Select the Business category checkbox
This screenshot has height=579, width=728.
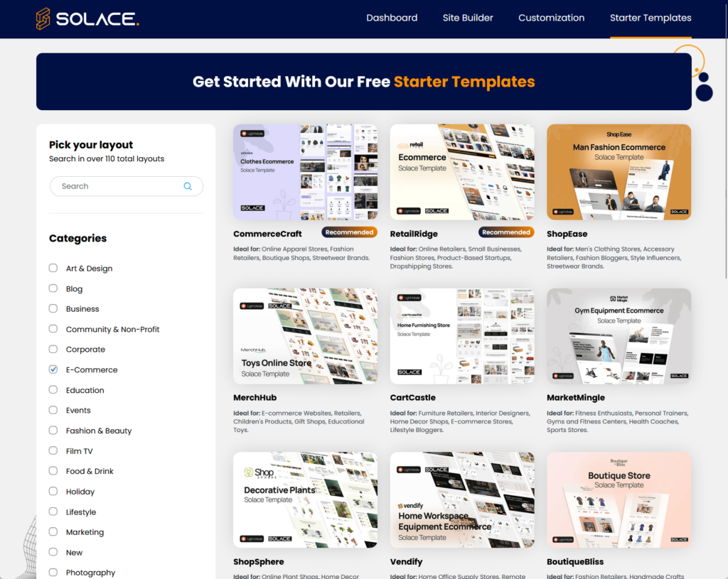click(53, 308)
